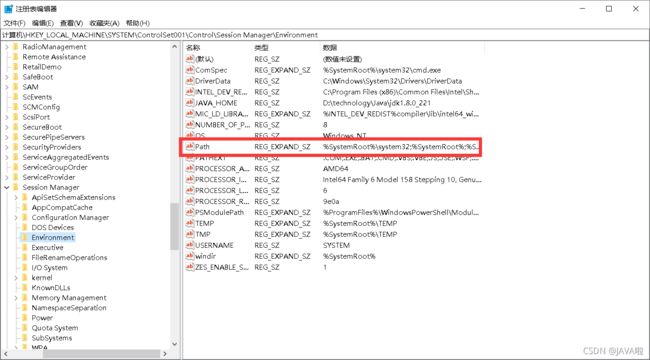
Task: Select the ServiceGroupOrder key
Action: [55, 168]
